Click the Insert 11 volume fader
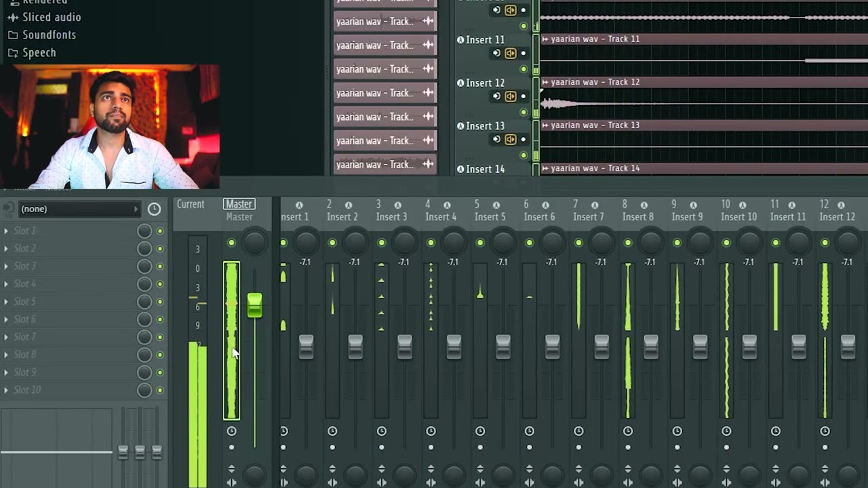Screen dimensions: 868x488 pos(799,346)
